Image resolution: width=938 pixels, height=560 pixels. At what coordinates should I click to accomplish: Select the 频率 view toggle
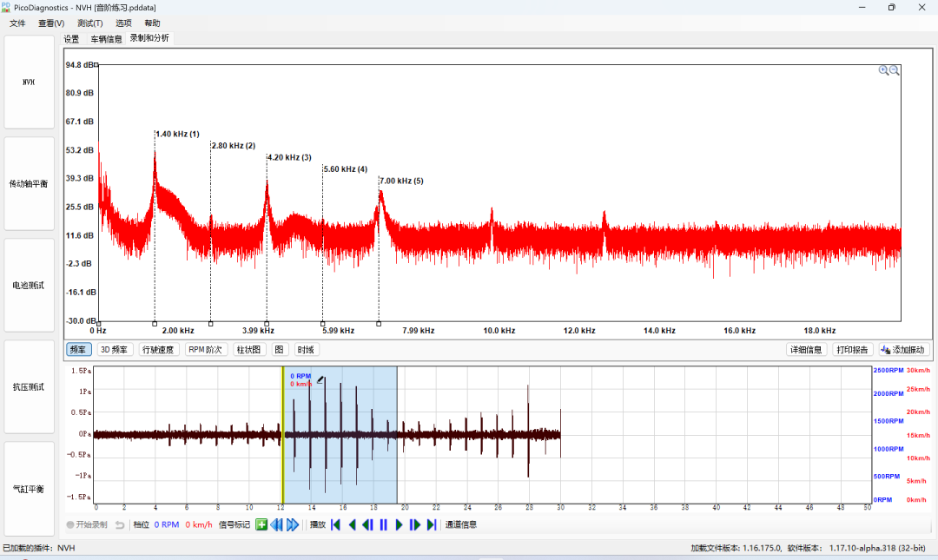click(78, 349)
